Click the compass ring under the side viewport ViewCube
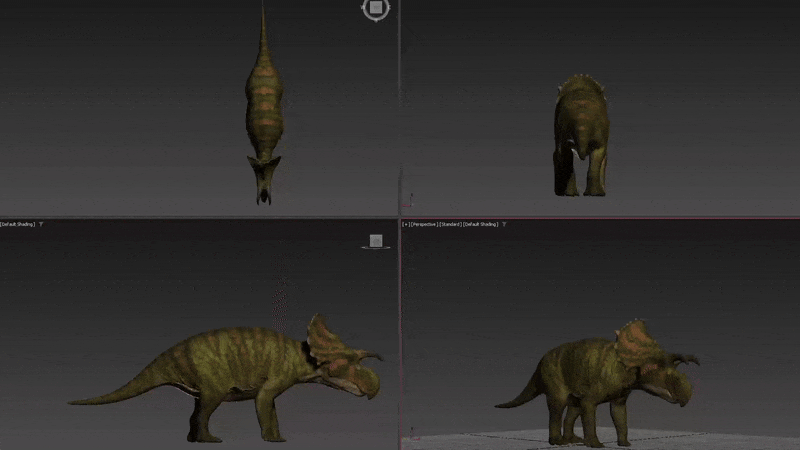This screenshot has width=800, height=450. [376, 247]
